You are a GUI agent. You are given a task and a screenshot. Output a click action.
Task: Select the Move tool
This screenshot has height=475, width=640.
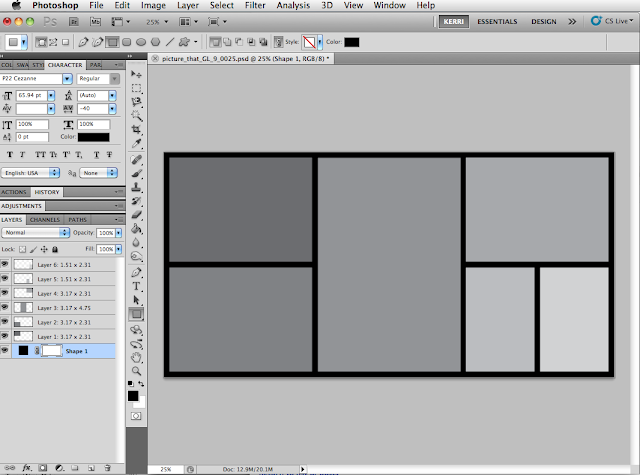[136, 75]
